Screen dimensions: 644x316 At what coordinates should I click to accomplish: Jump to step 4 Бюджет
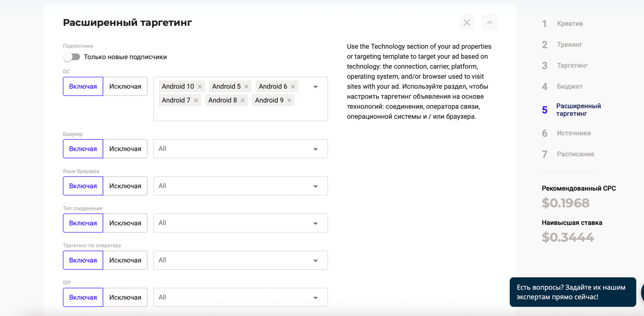click(569, 86)
